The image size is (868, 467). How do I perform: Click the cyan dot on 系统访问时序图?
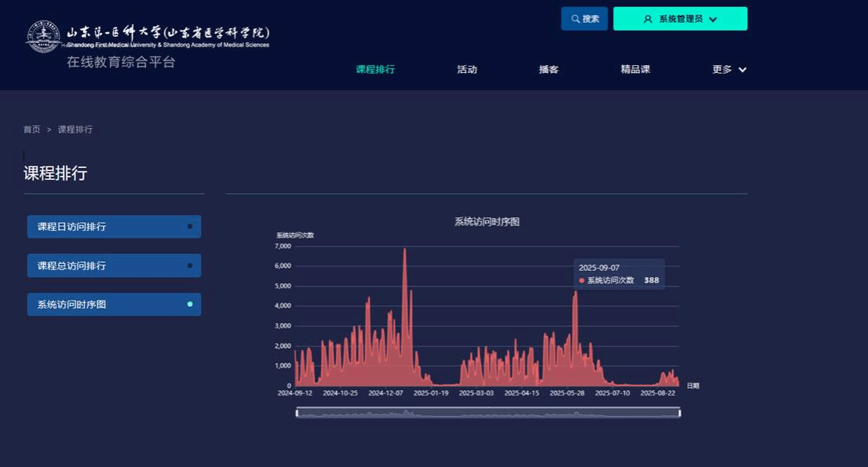point(190,304)
